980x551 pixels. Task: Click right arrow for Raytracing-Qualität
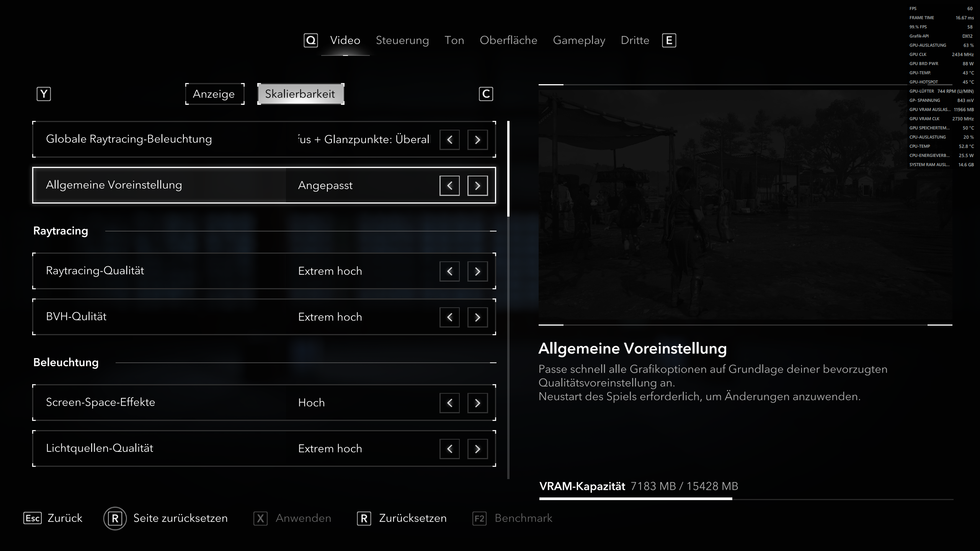477,271
